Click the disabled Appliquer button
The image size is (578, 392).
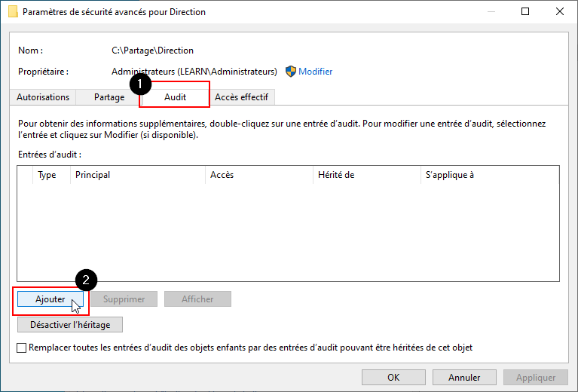[536, 378]
